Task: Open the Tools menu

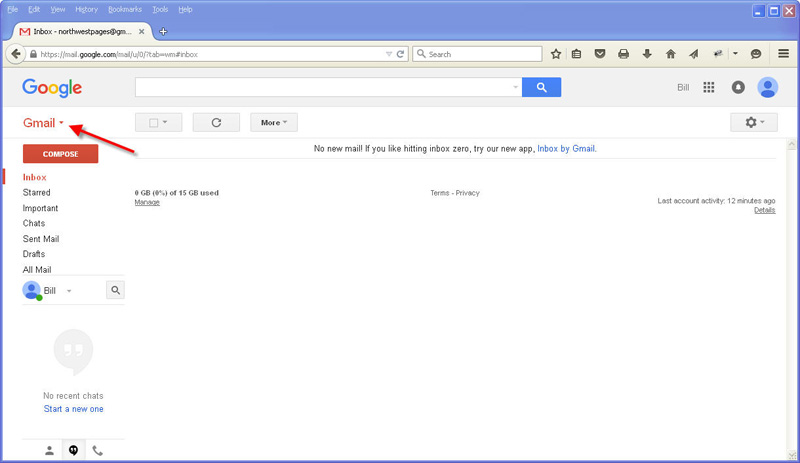Action: [160, 9]
